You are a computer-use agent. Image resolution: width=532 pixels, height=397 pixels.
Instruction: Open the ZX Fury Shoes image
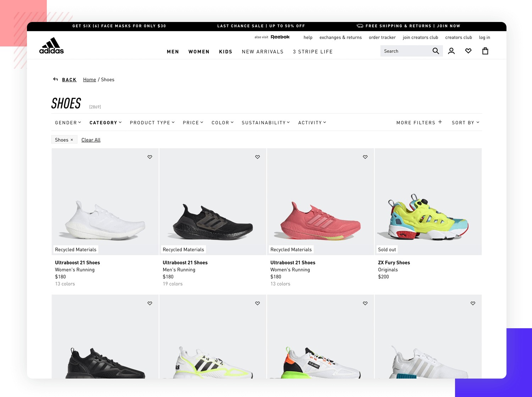tap(428, 201)
